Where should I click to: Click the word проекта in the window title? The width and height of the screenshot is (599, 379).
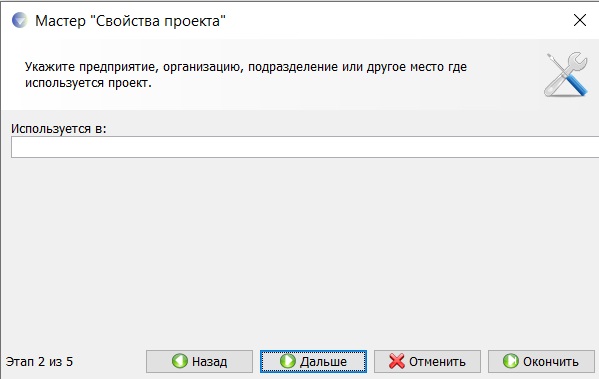195,21
